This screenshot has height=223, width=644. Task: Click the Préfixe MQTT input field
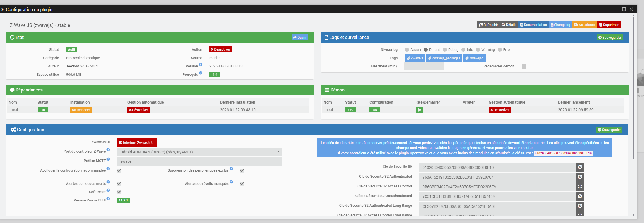[200, 161]
